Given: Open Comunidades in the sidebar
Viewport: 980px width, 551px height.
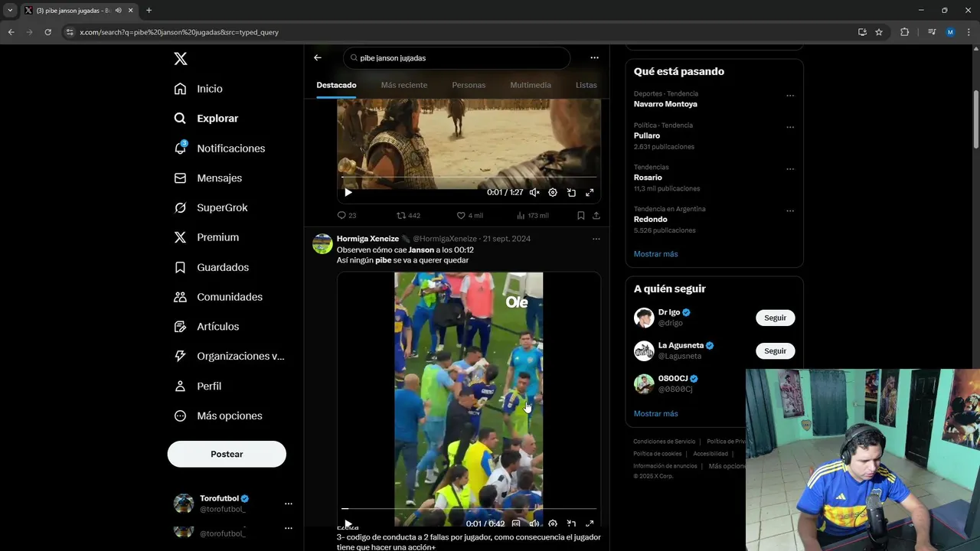Looking at the screenshot, I should (217, 297).
